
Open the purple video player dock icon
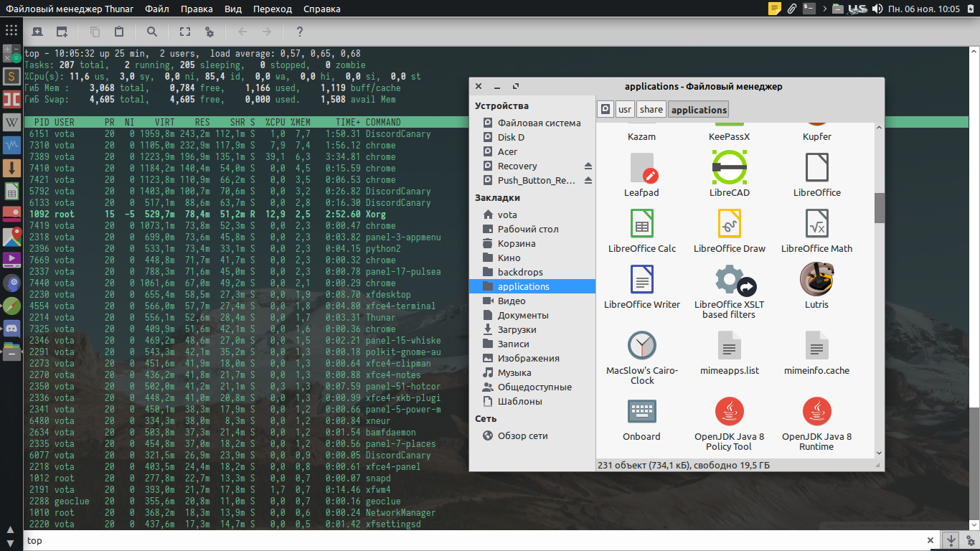(11, 260)
